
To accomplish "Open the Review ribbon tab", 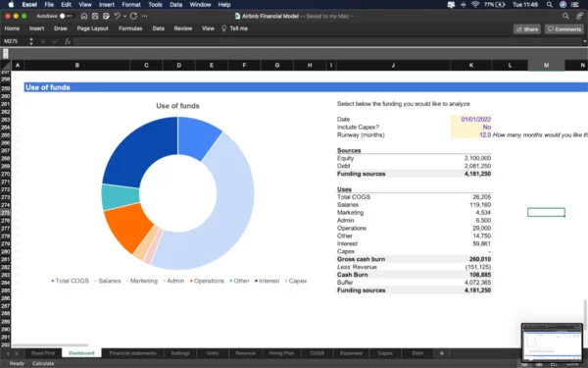I will [183, 28].
